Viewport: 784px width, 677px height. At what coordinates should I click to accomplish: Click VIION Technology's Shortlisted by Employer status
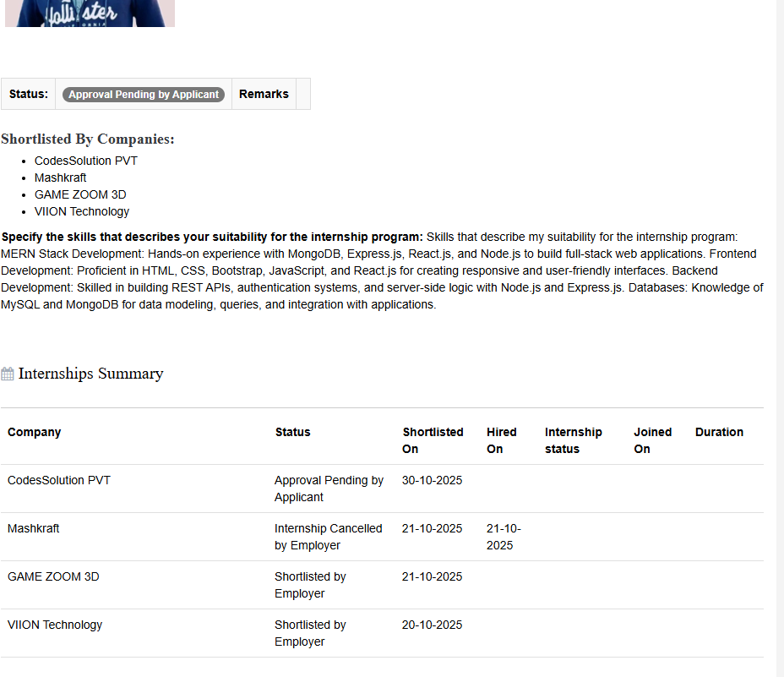click(310, 633)
